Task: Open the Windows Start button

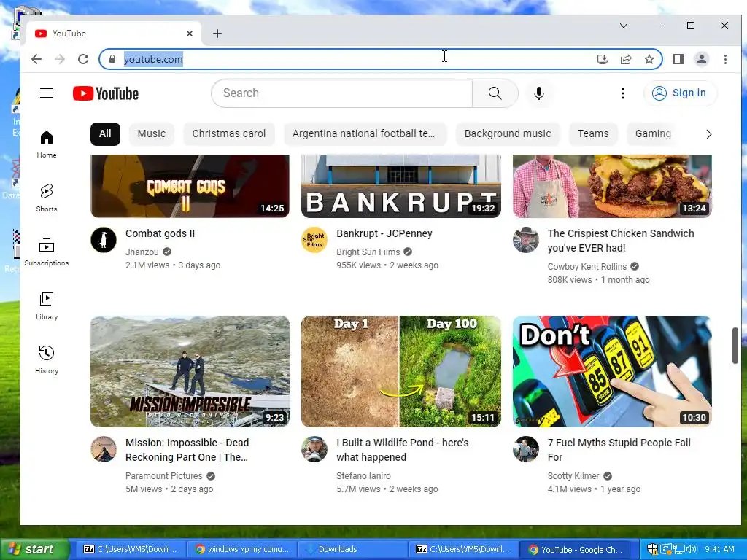Action: click(35, 549)
